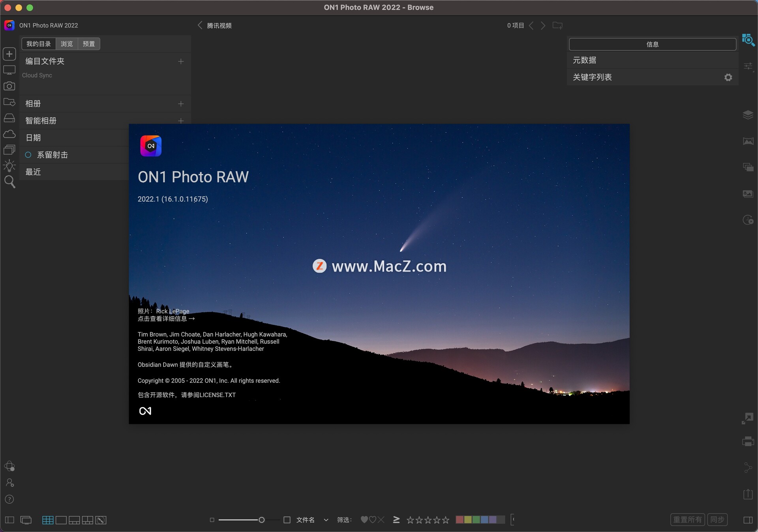Click the printer icon in right sidebar
The height and width of the screenshot is (532, 758).
748,441
